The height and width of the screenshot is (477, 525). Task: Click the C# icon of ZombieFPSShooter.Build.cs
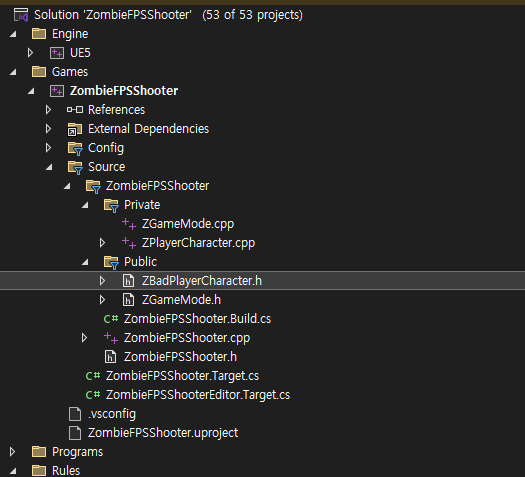pos(111,319)
